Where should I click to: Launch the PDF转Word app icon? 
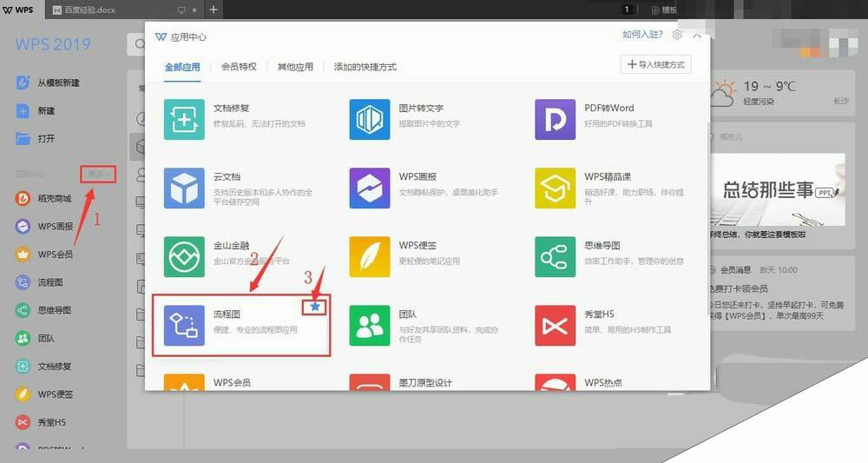pyautogui.click(x=555, y=119)
